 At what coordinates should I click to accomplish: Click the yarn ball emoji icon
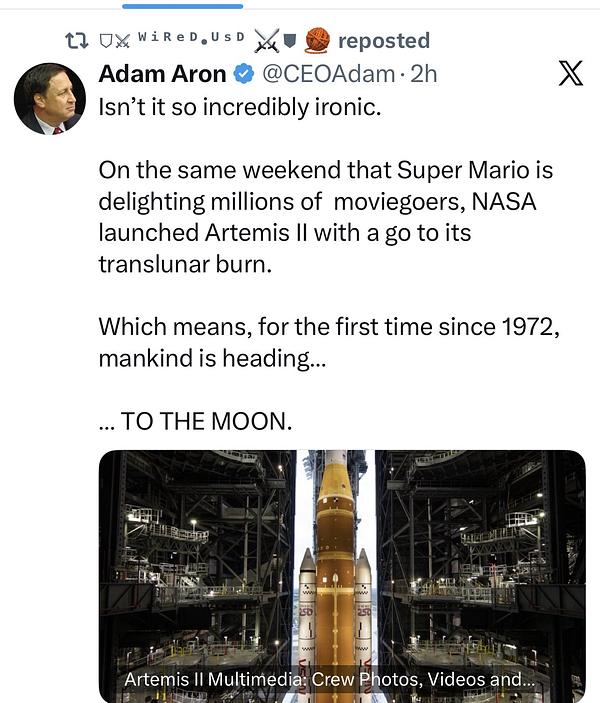click(x=317, y=40)
